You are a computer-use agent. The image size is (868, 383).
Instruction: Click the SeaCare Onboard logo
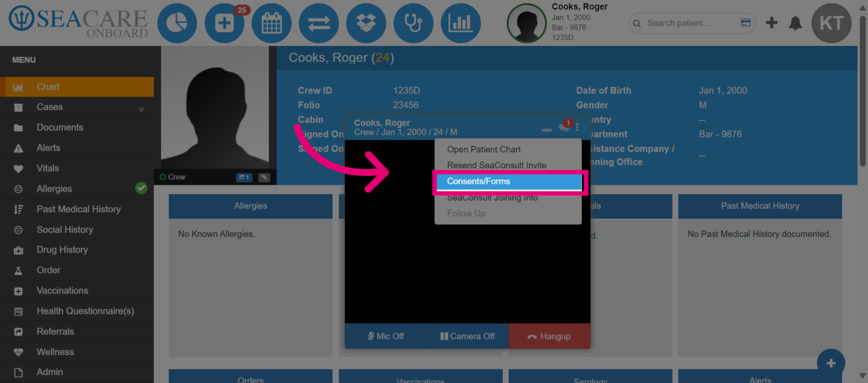78,22
